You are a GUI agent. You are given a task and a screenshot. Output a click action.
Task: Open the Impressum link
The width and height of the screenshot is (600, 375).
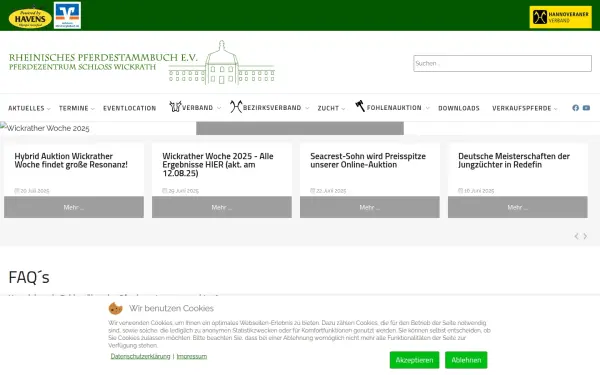pos(192,356)
